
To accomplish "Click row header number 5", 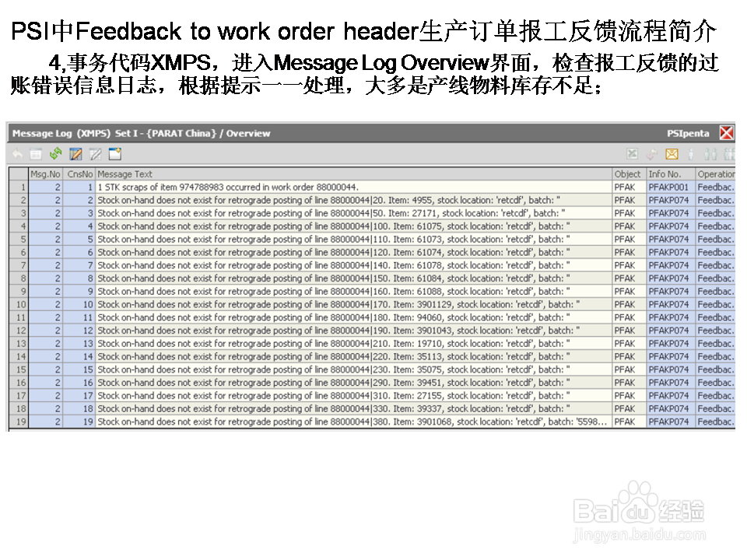I will click(19, 239).
